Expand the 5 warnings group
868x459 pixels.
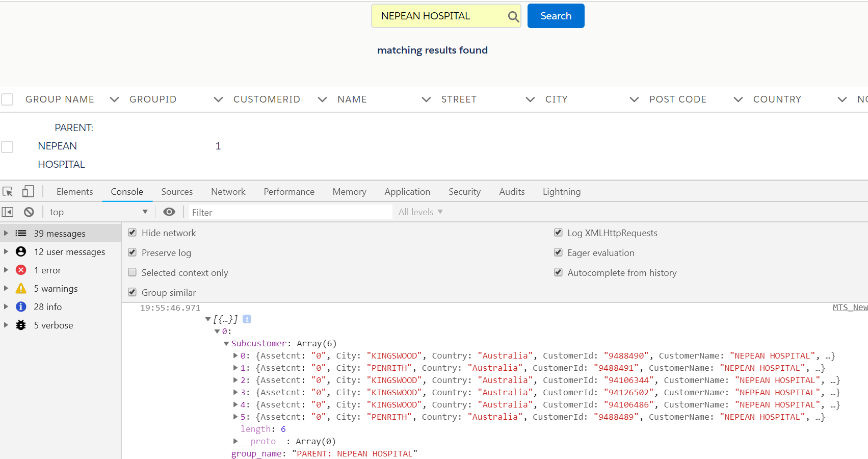point(6,289)
